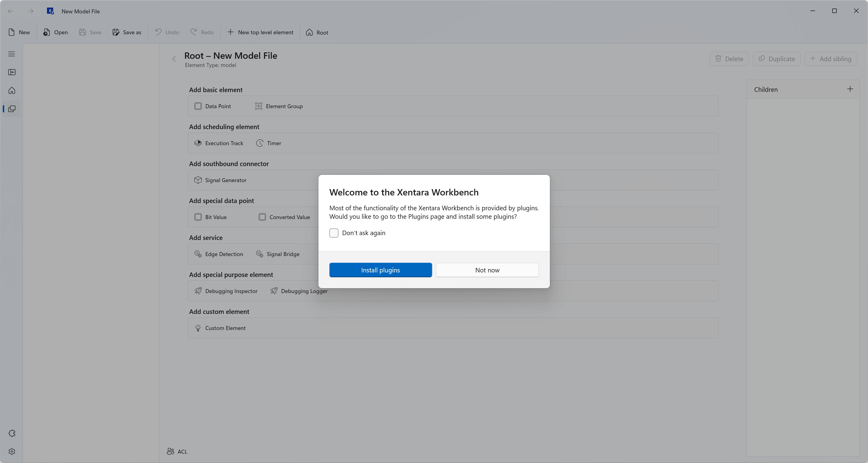This screenshot has height=463, width=868.
Task: Go back using the navigation arrow
Action: [10, 11]
